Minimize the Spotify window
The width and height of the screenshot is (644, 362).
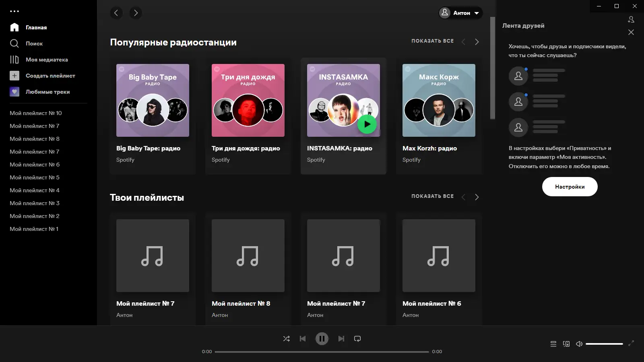pyautogui.click(x=599, y=6)
